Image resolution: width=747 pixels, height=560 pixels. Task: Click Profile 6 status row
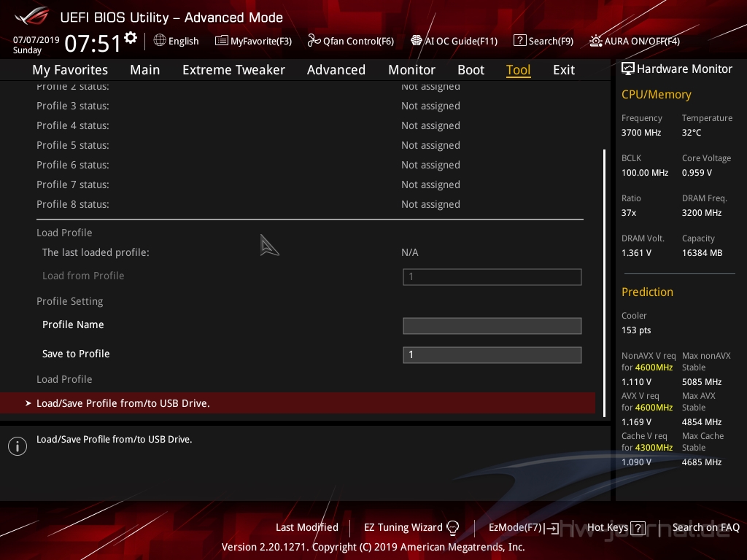tap(309, 165)
